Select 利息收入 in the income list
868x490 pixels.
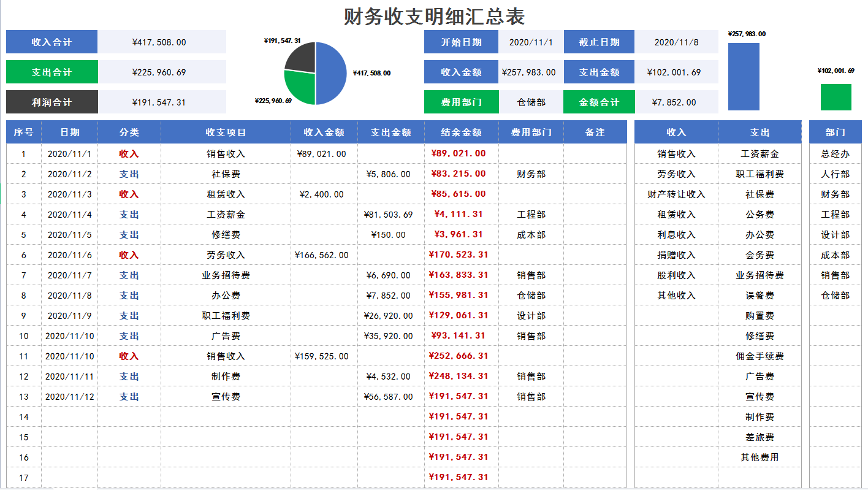(x=676, y=235)
